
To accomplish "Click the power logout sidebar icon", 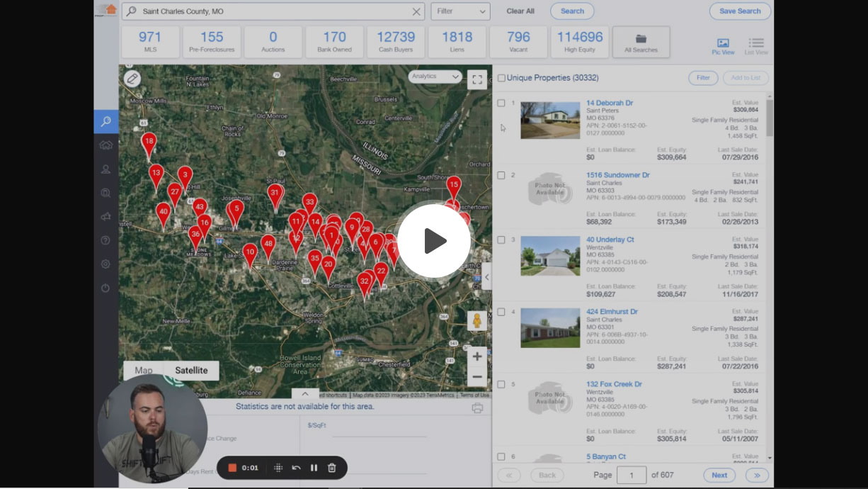I will point(105,288).
